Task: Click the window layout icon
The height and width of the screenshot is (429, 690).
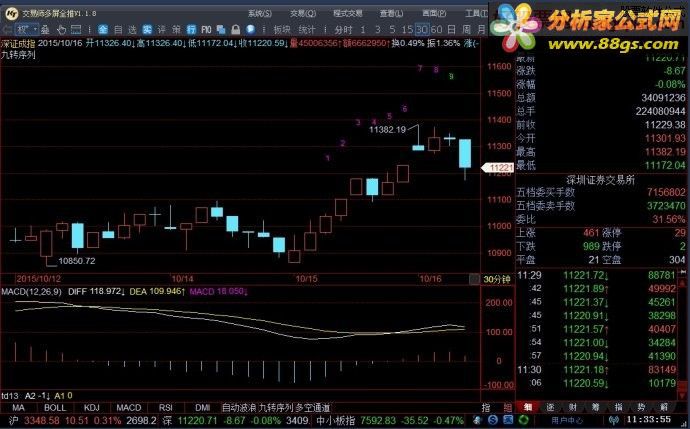Action: coord(76,30)
